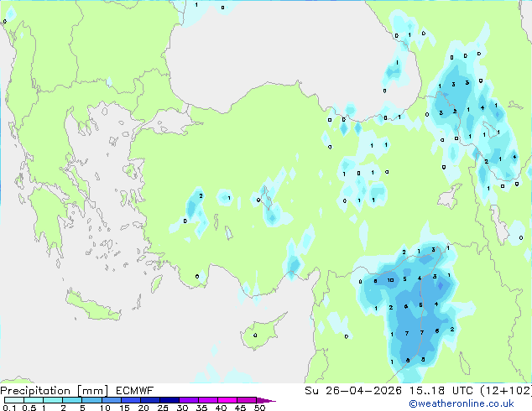Pick the 40–45 mm magenta legend swatch
Viewport: 532px width, 411px height.
click(227, 400)
